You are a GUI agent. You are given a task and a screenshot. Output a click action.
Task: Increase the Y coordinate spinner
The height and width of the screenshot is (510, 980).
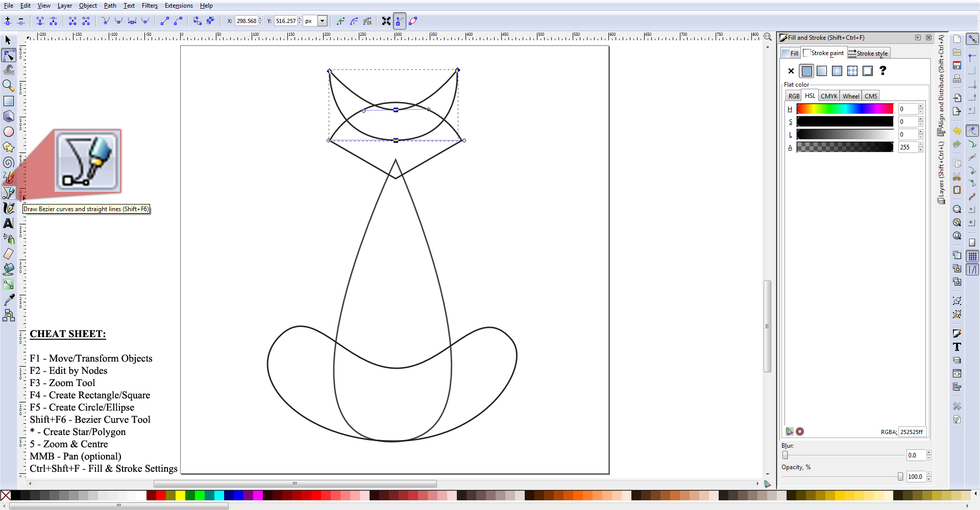tap(300, 18)
